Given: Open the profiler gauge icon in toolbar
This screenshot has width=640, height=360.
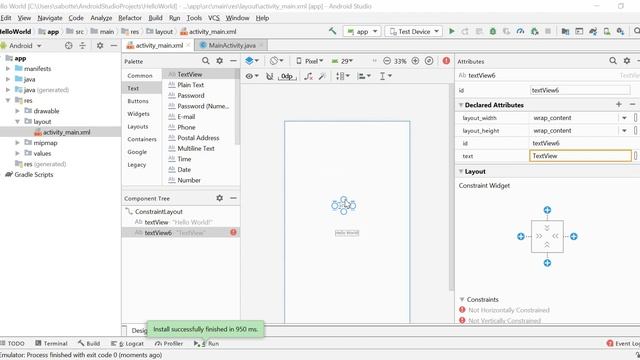Looking at the screenshot, I should pyautogui.click(x=520, y=31).
